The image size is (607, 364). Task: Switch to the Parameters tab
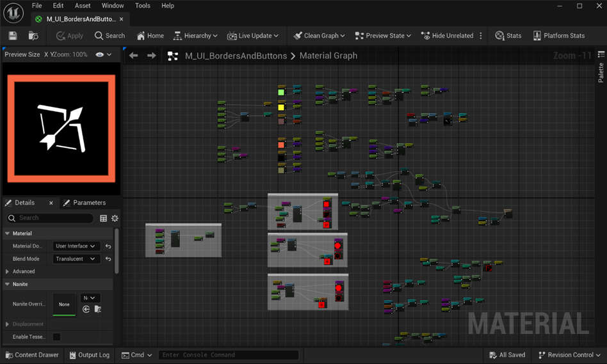84,203
